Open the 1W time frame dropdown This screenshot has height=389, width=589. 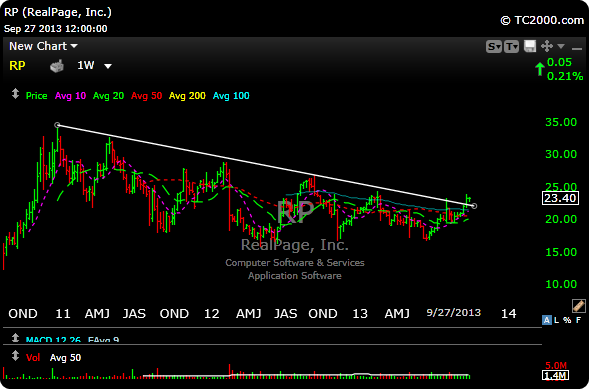tap(94, 66)
